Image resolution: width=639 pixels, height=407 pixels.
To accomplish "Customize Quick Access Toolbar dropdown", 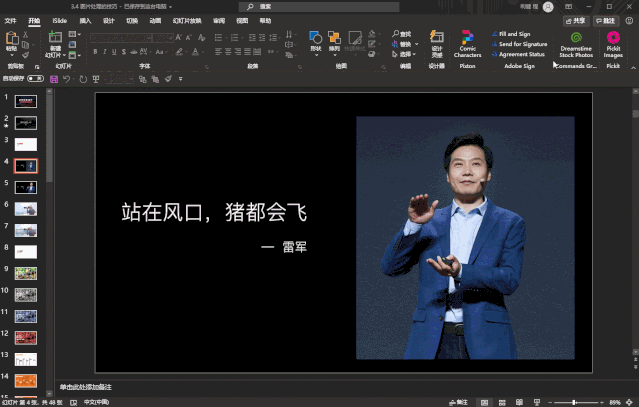I will pos(181,79).
